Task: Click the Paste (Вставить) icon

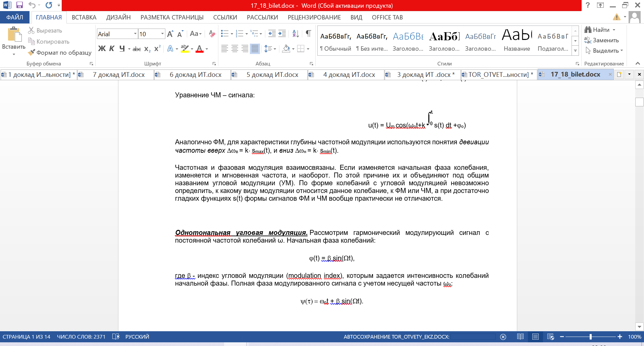Action: (x=14, y=34)
